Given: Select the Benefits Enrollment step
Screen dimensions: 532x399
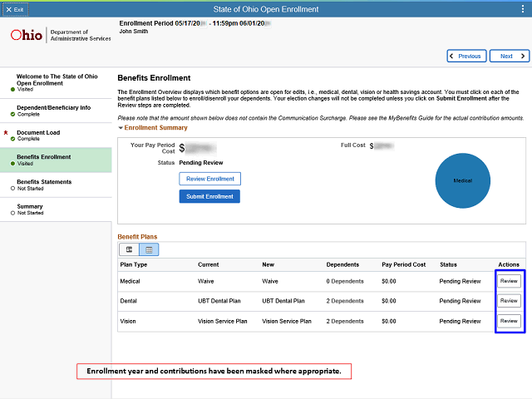Looking at the screenshot, I should click(56, 160).
